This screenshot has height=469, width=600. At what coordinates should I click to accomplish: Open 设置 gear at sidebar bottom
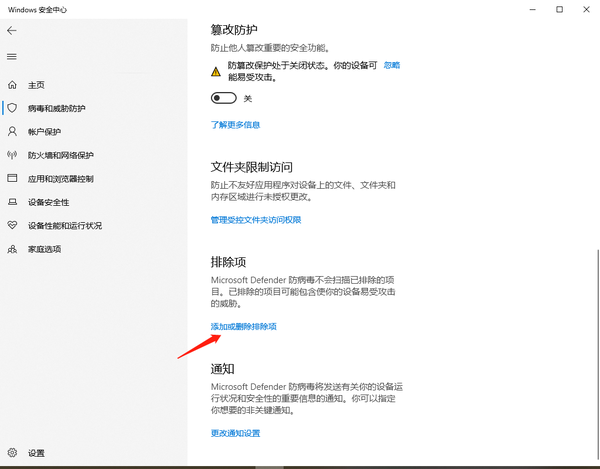pos(13,453)
